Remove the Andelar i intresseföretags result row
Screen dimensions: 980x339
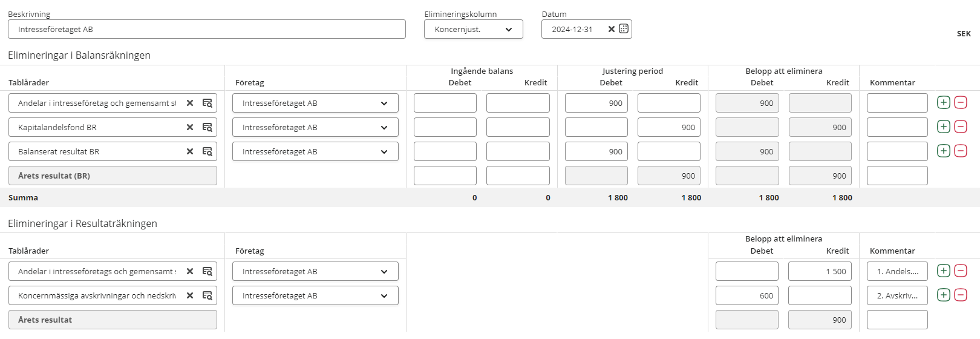[x=961, y=271]
